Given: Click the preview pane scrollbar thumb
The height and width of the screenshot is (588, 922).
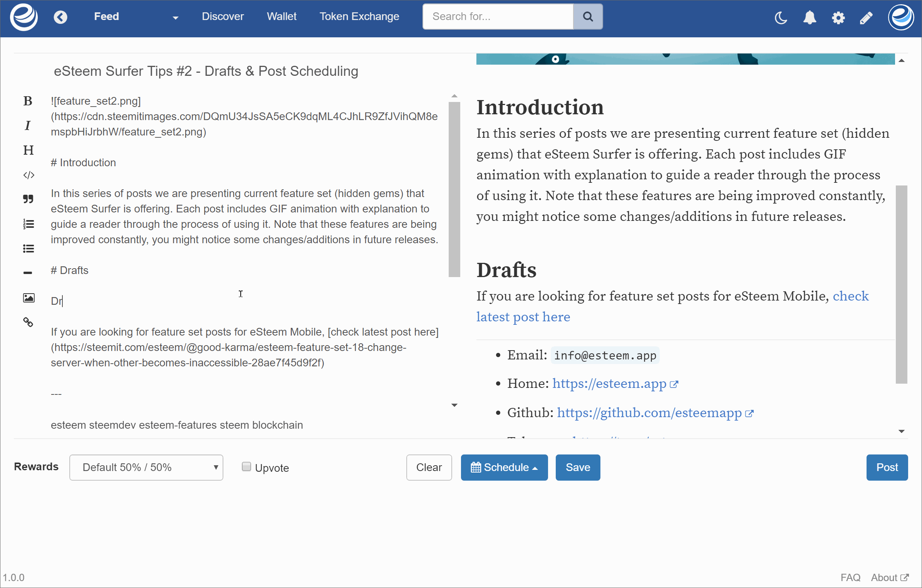Looking at the screenshot, I should tap(901, 285).
